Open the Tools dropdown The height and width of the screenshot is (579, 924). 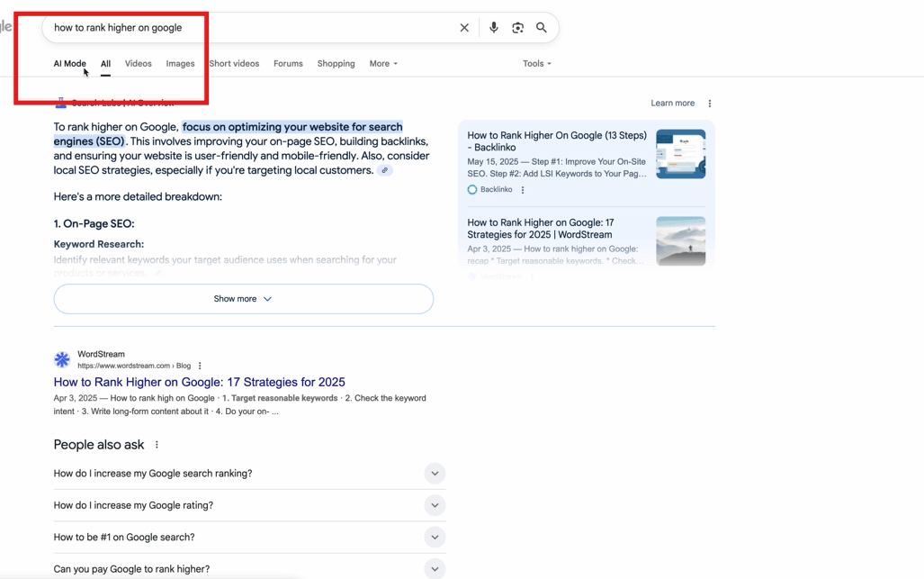536,64
